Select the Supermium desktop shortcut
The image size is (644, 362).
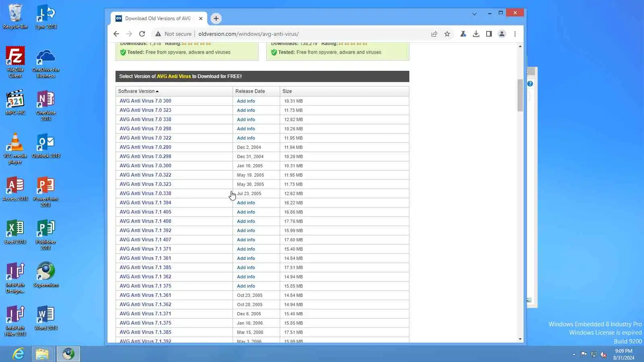[46, 275]
